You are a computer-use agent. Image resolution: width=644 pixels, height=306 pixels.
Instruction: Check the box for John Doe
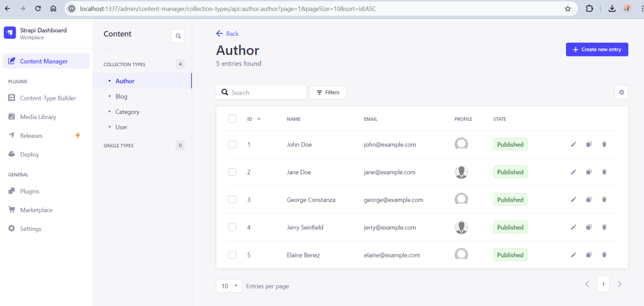(x=232, y=144)
